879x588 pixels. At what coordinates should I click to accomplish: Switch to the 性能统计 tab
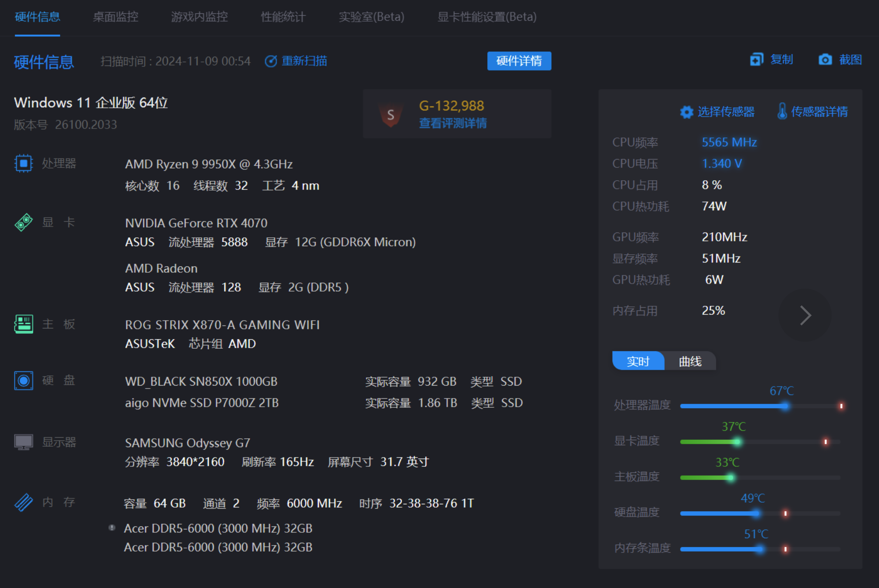coord(283,17)
